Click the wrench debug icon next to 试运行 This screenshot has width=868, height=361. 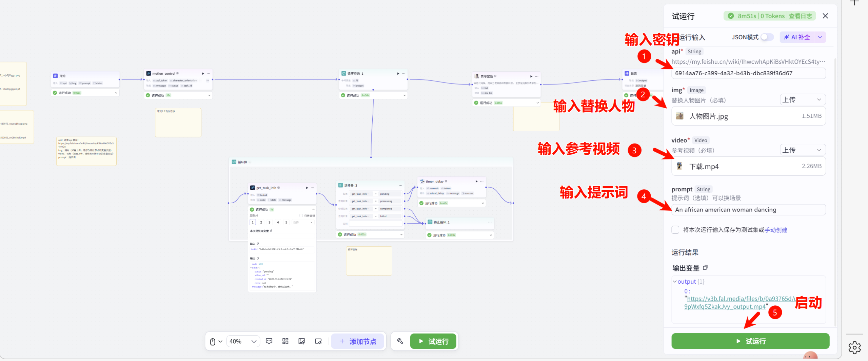400,341
